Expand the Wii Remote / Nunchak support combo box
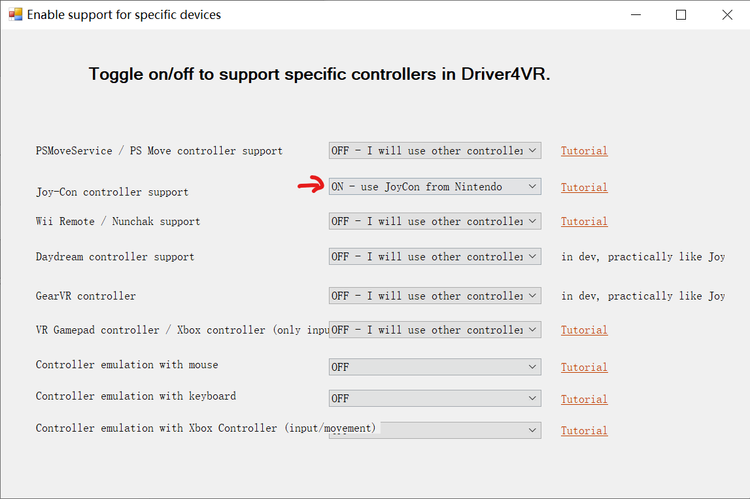 (x=435, y=221)
